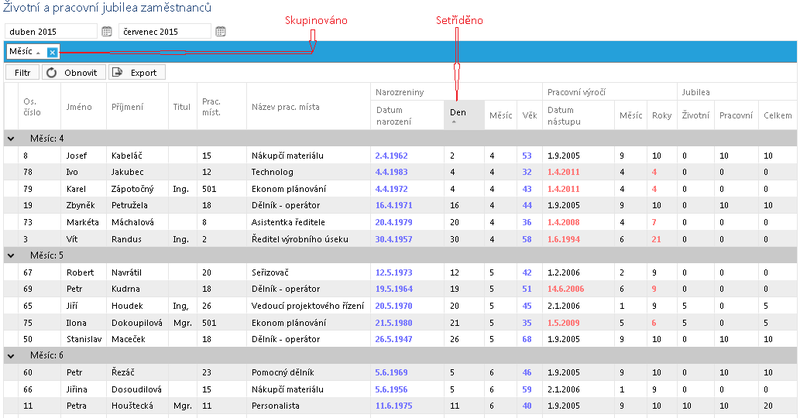Image resolution: width=800 pixels, height=418 pixels.
Task: Select job title Vedoucí projektového řízení
Action: 307,306
